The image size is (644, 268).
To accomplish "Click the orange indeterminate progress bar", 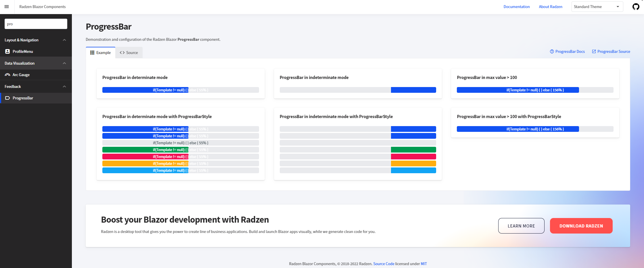I will (x=358, y=163).
